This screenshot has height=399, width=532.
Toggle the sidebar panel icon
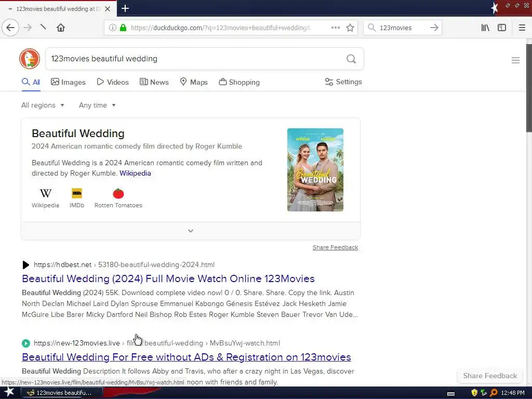click(502, 28)
